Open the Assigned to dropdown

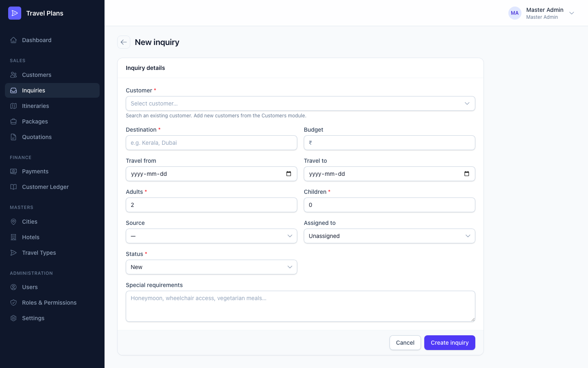tap(390, 236)
